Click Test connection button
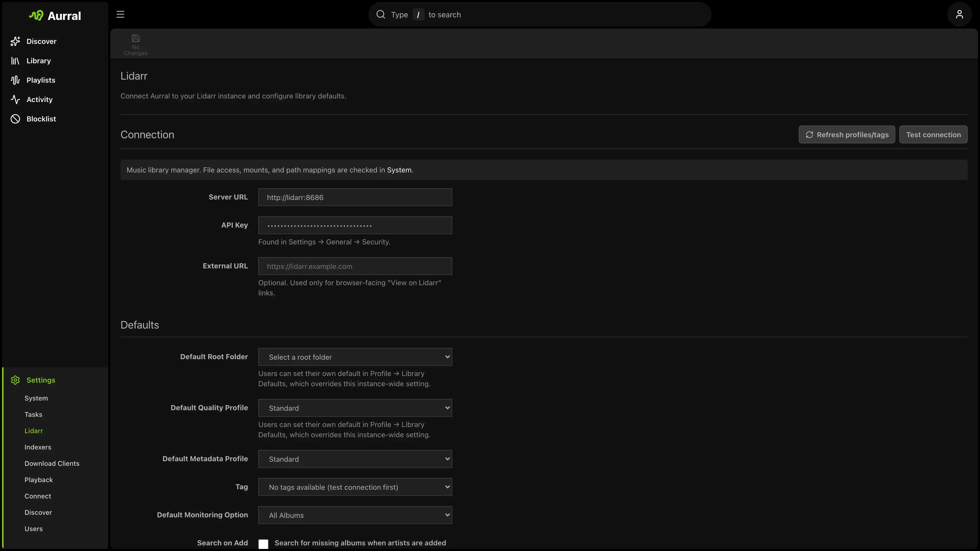980x551 pixels. [x=933, y=135]
